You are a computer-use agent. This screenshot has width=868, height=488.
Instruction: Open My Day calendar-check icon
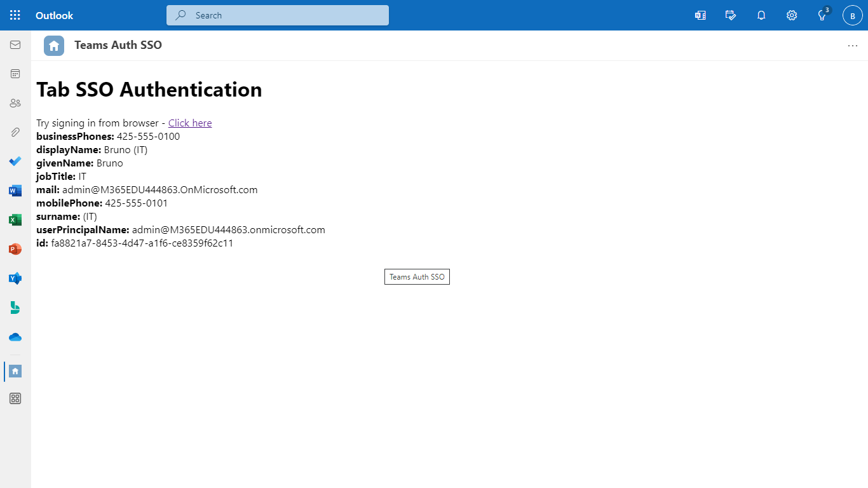731,15
